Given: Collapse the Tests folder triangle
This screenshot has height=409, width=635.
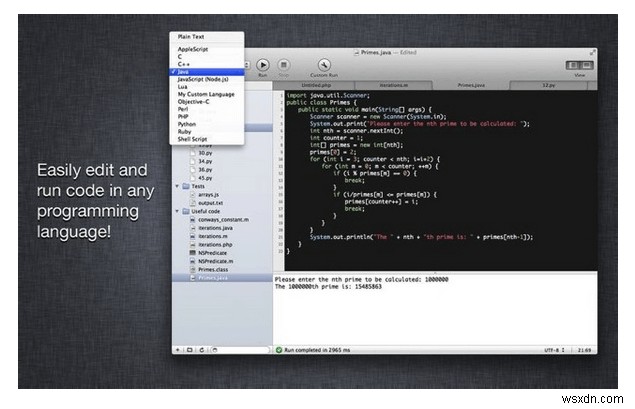Looking at the screenshot, I should pyautogui.click(x=177, y=186).
